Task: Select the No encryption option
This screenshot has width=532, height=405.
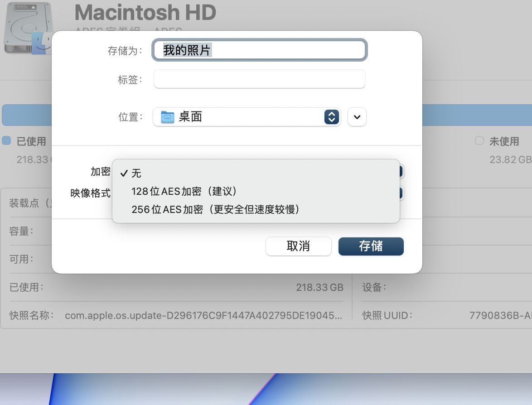Action: coord(256,173)
